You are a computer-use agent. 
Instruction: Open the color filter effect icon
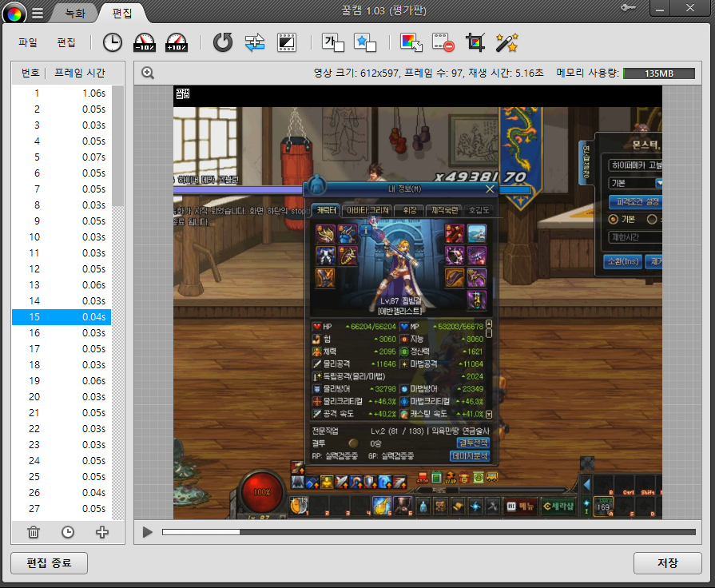point(411,42)
